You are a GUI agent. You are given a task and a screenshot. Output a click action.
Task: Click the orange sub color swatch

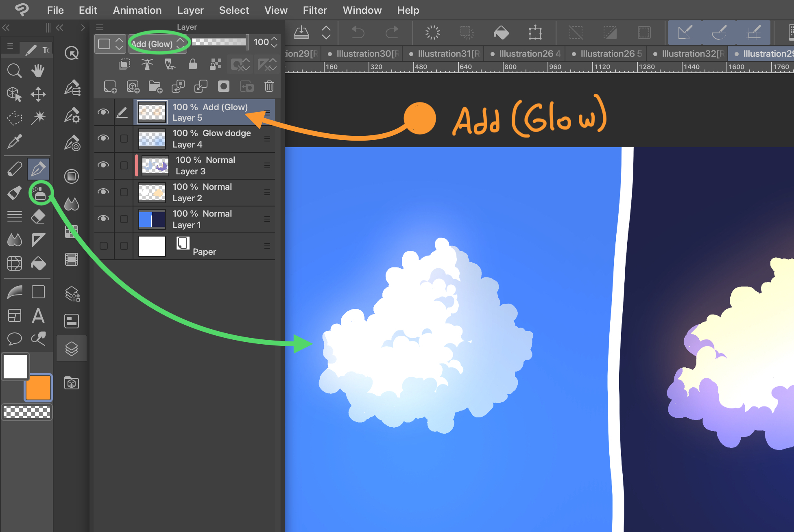click(39, 388)
